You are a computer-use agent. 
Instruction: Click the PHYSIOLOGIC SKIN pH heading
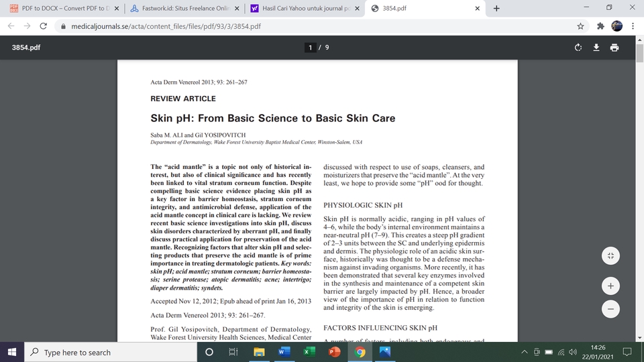click(x=363, y=205)
